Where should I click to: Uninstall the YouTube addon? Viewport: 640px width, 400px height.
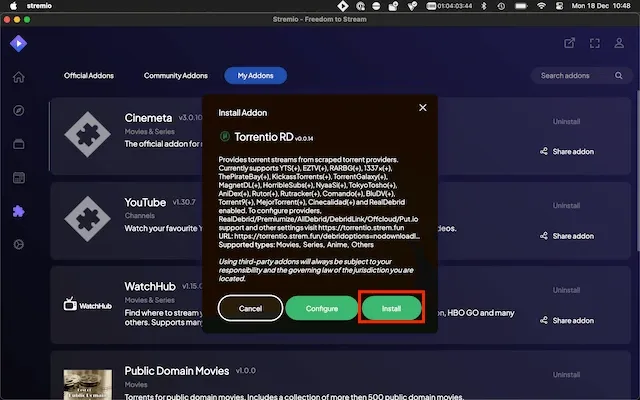(x=566, y=205)
